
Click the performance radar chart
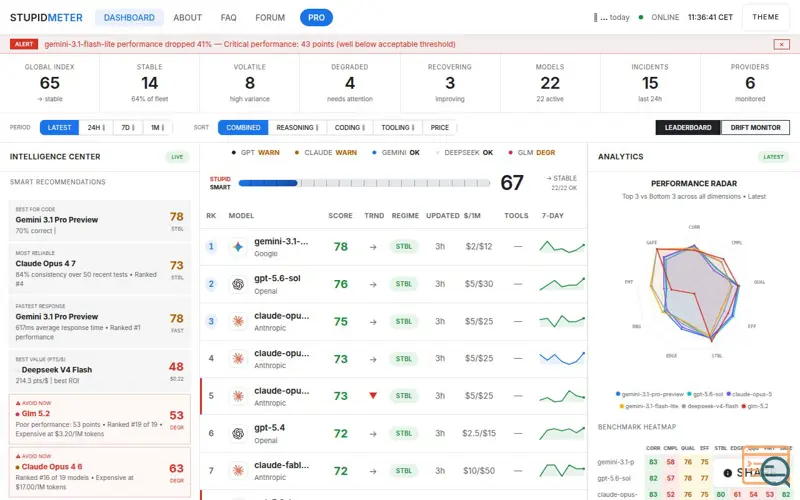click(x=693, y=291)
